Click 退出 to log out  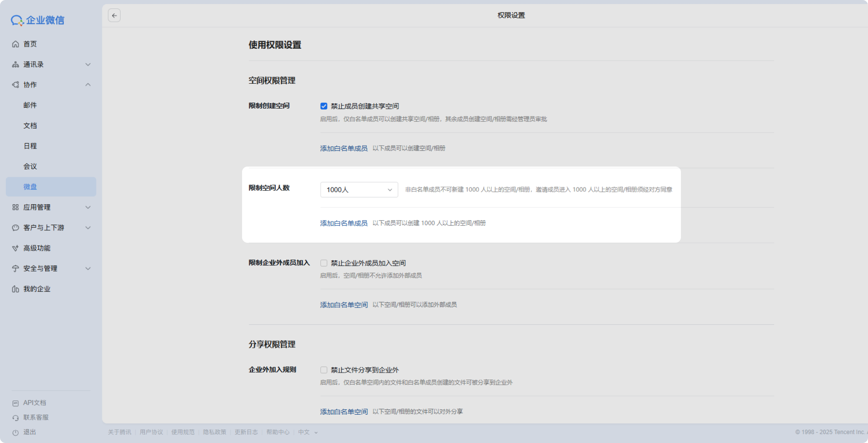pos(30,432)
